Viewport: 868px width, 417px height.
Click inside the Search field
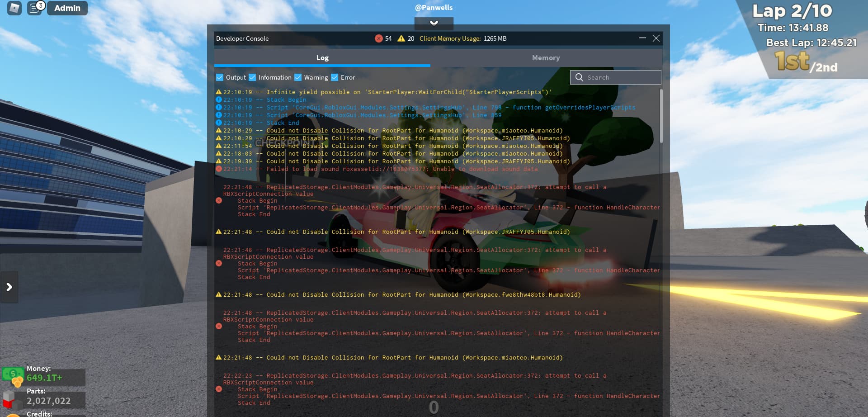tap(619, 77)
